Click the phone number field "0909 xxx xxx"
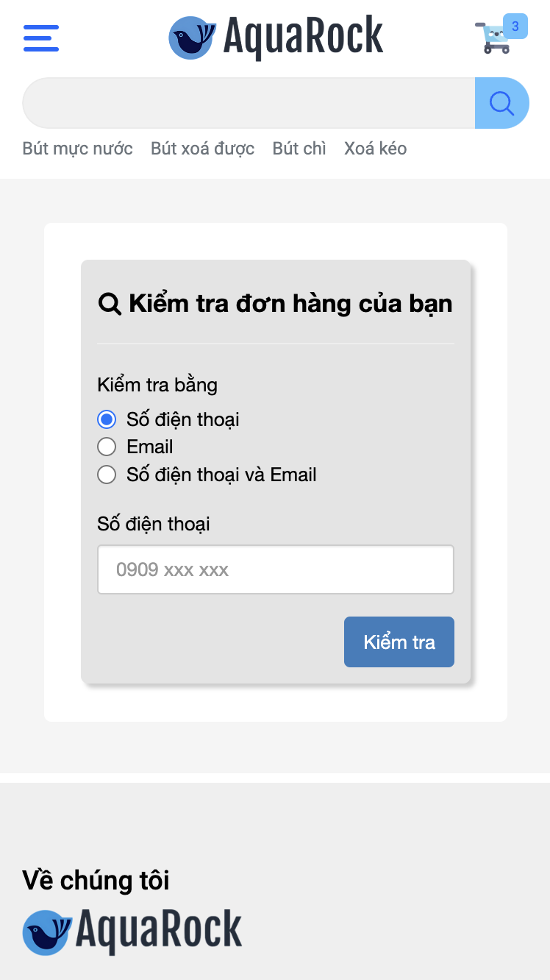The height and width of the screenshot is (980, 550). click(x=275, y=569)
